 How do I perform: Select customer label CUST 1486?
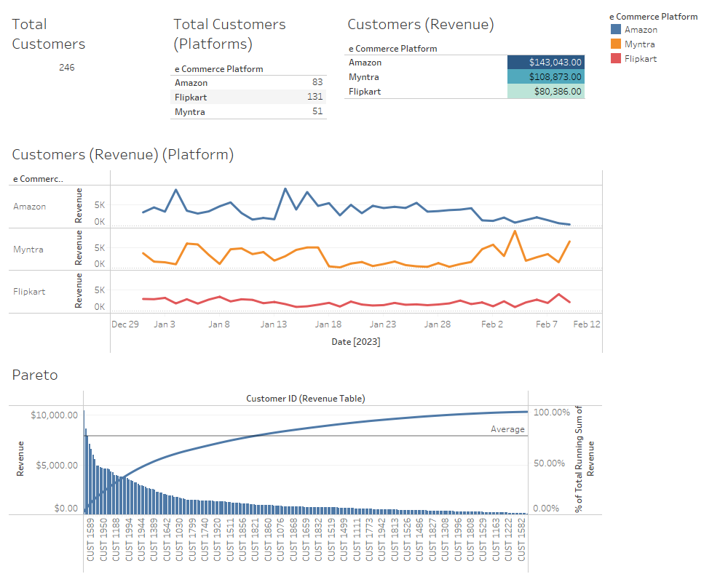420,539
